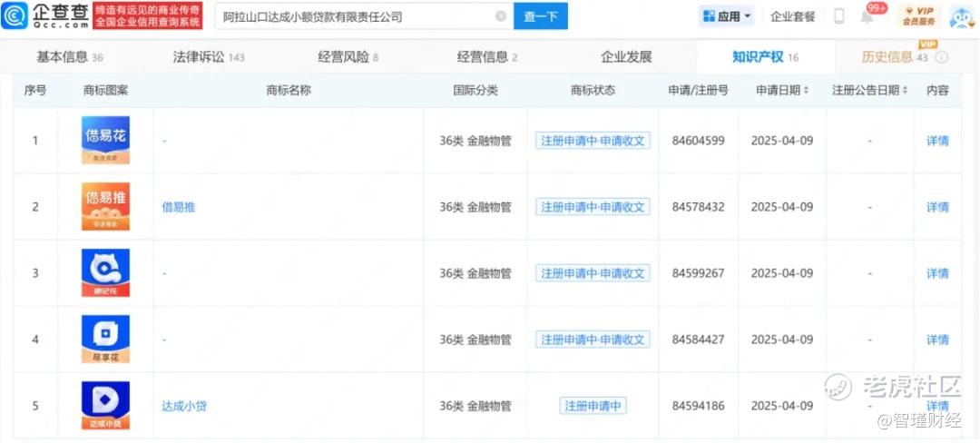
Task: Expand the 应用 dropdown menu
Action: tap(726, 16)
